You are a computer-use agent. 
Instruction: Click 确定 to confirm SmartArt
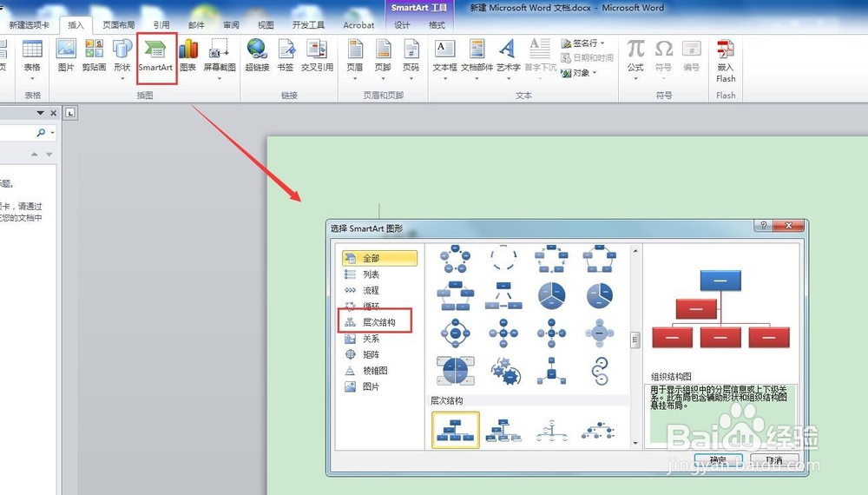(718, 460)
